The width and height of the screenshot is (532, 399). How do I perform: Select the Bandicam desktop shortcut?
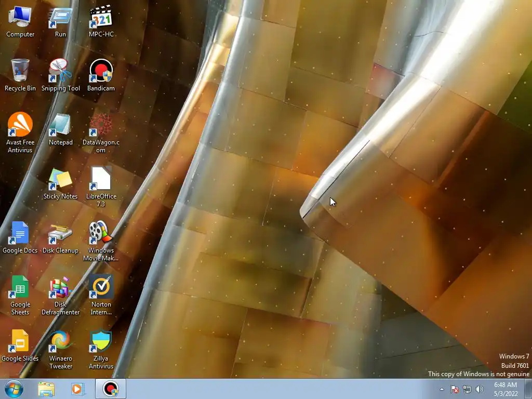coord(101,75)
